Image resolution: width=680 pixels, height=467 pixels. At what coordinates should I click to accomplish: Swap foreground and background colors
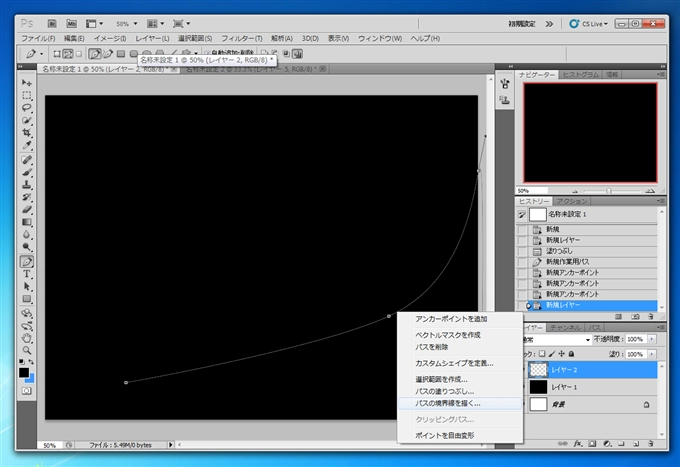31,361
